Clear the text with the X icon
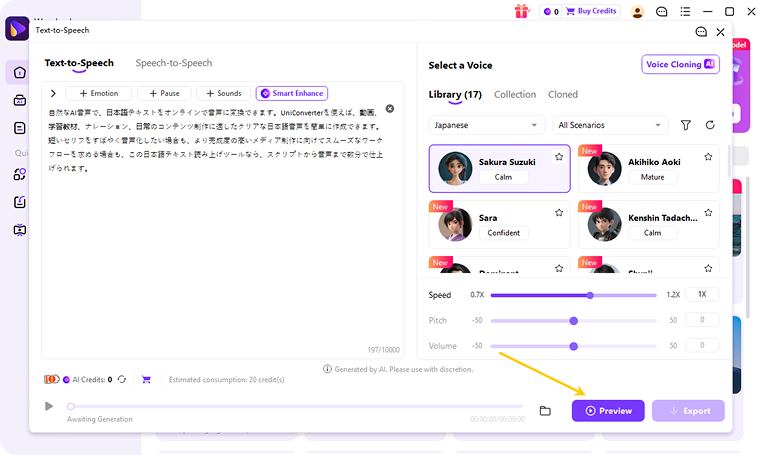764x455 pixels. click(x=390, y=109)
